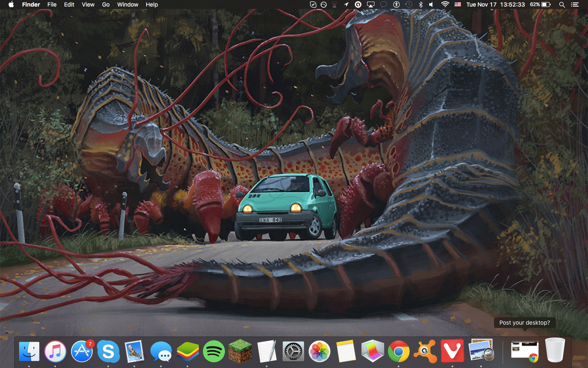
Task: Open Finder from the Dock
Action: [x=29, y=351]
